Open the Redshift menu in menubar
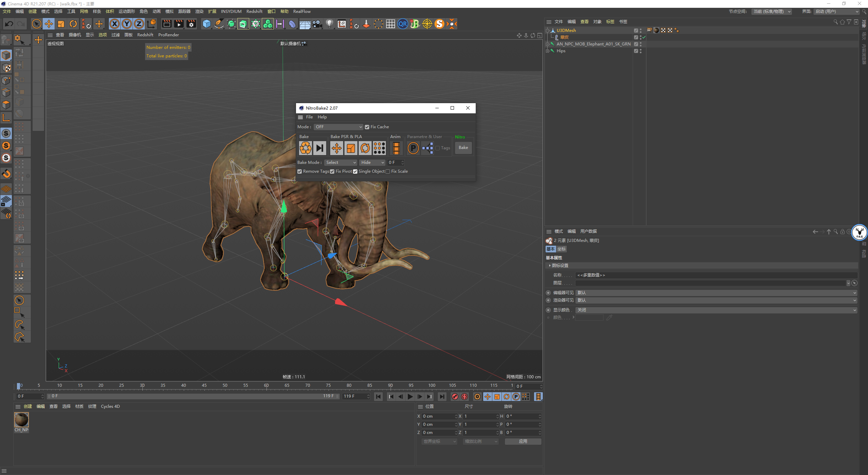 coord(254,11)
